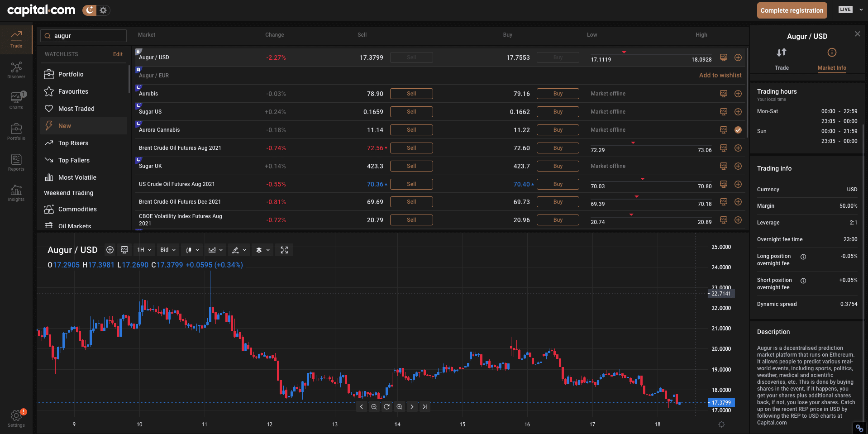Image resolution: width=868 pixels, height=434 pixels.
Task: Add Brent Crude Oil Futures Dec 2021 to watchlist
Action: pos(738,202)
